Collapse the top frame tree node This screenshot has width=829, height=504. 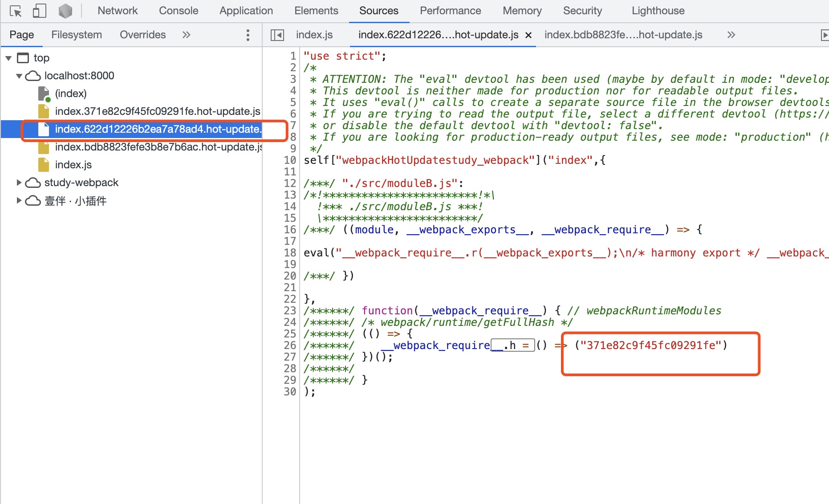8,58
